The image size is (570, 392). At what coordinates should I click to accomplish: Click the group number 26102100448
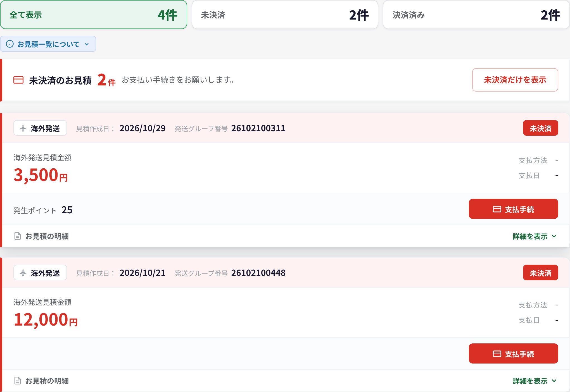pyautogui.click(x=258, y=273)
